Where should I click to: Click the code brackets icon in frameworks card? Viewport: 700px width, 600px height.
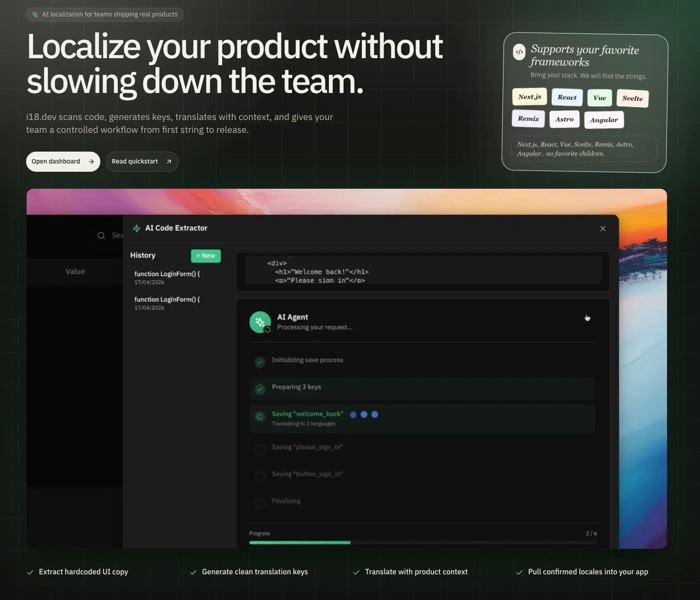[x=519, y=52]
